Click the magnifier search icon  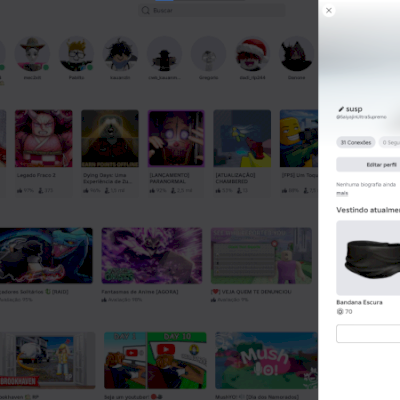[x=145, y=10]
